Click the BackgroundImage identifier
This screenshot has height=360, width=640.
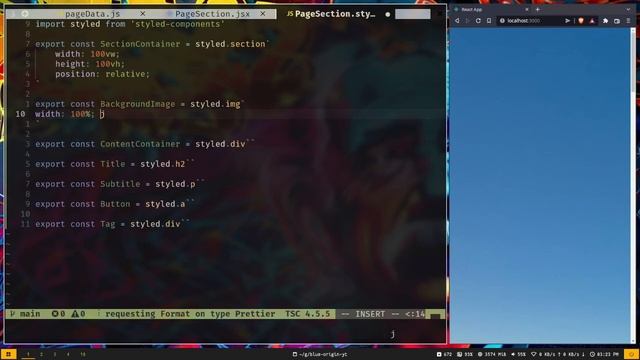(138, 104)
